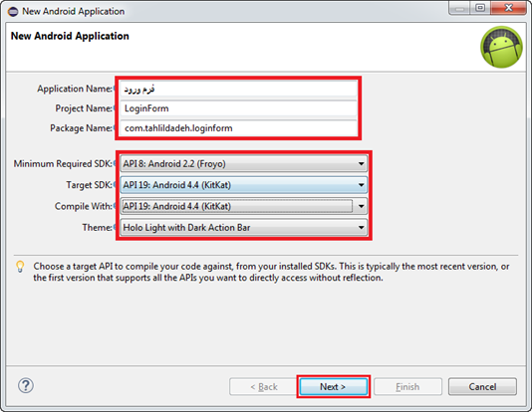Select the Package Name input field
Screen dimensions: 532x412
238,128
